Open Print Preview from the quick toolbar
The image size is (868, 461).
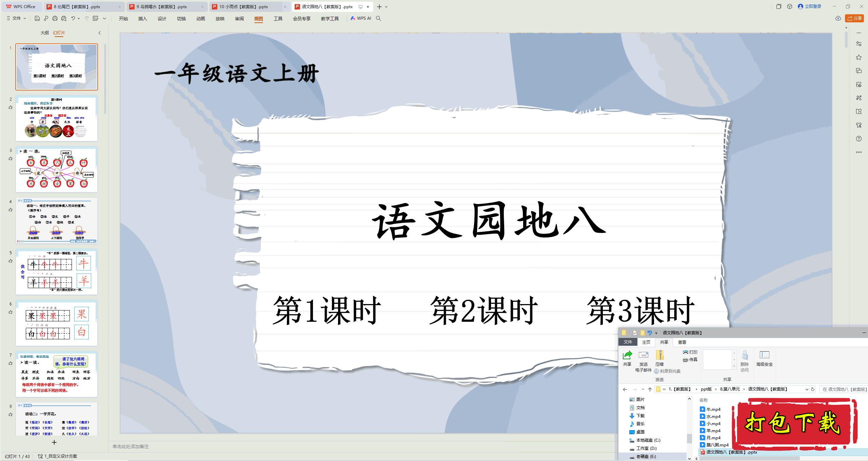pyautogui.click(x=64, y=18)
